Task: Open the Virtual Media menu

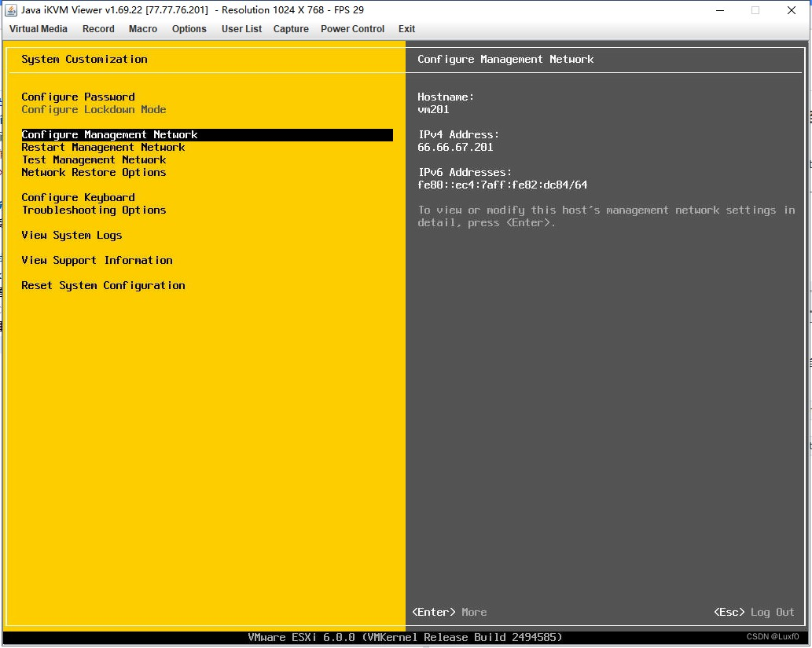Action: tap(38, 29)
